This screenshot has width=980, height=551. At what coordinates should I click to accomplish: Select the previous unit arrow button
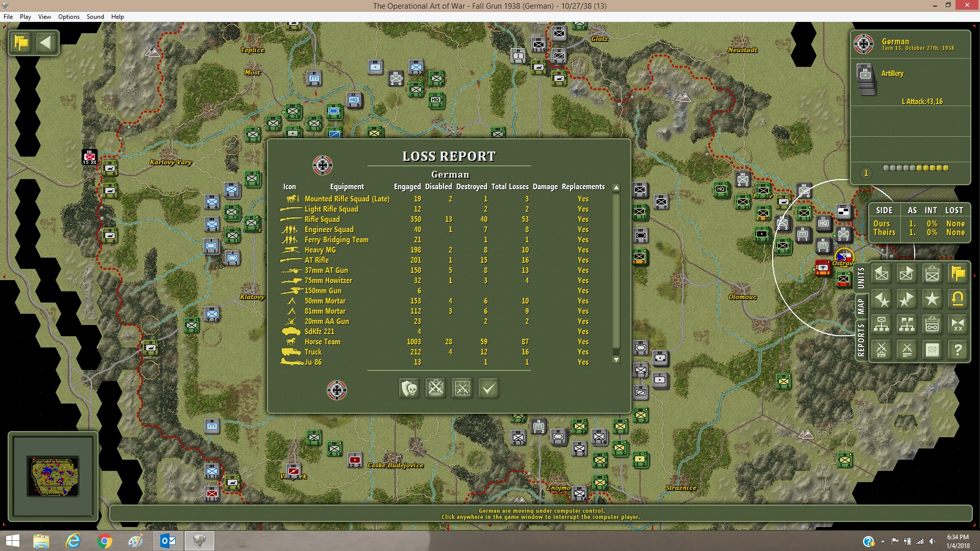pyautogui.click(x=881, y=274)
